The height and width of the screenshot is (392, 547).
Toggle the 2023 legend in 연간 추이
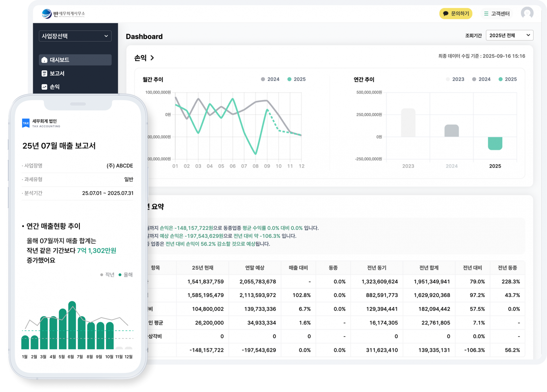click(x=455, y=79)
